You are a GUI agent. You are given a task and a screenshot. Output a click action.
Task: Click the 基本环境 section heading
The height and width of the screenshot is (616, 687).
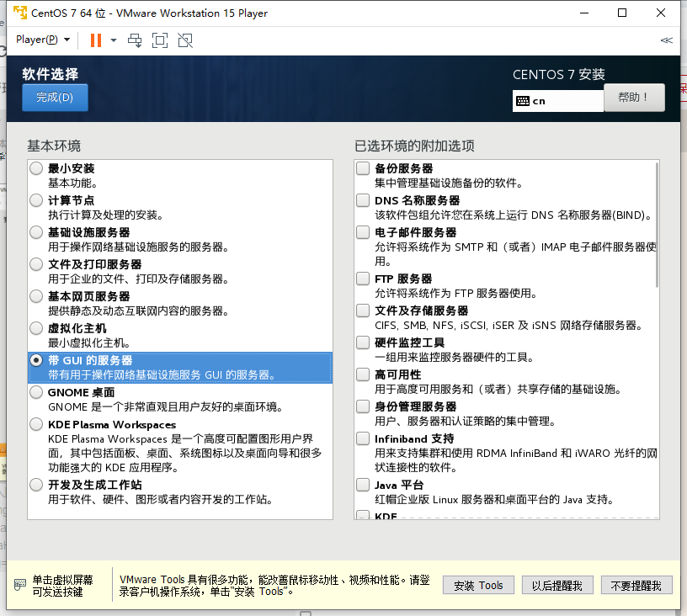click(54, 146)
